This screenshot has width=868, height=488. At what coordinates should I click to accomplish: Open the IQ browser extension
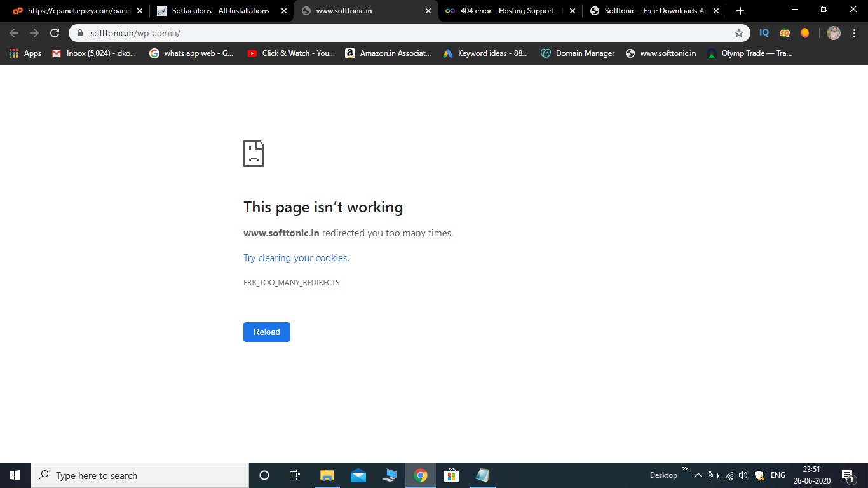764,33
